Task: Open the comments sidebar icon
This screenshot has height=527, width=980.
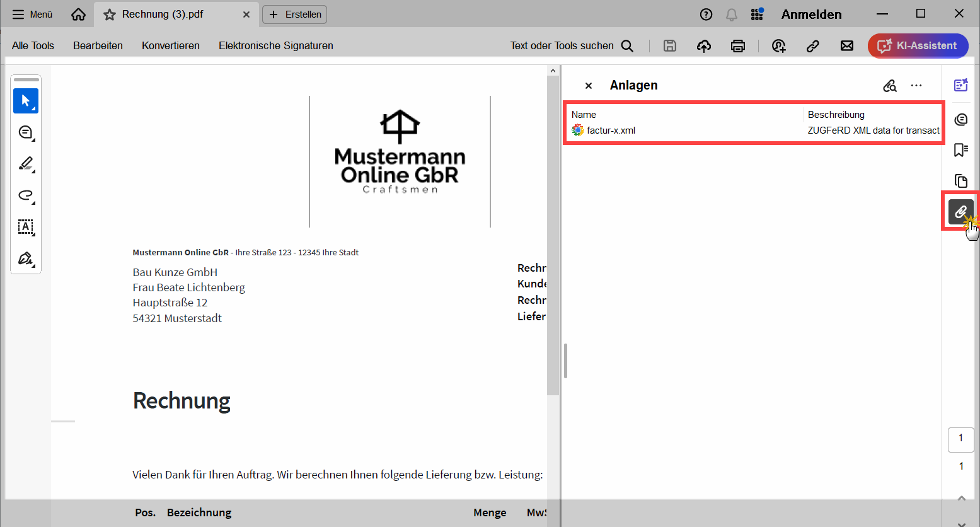Action: point(960,119)
